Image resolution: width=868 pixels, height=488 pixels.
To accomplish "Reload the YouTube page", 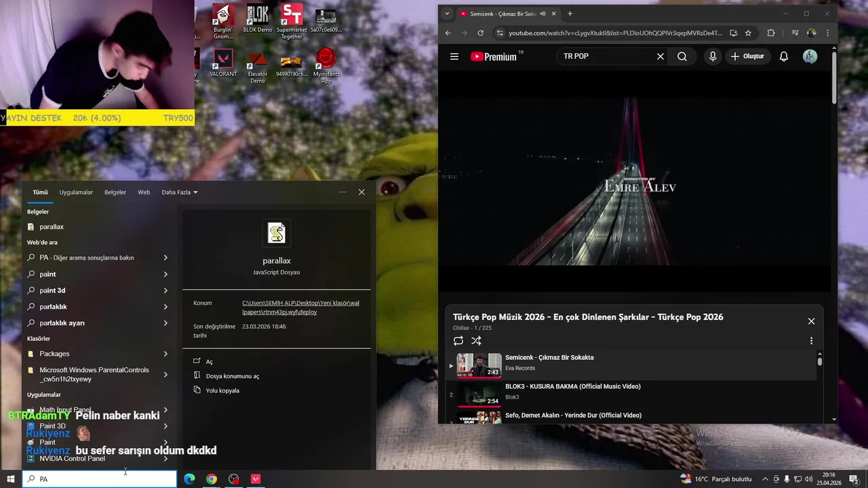I will point(481,33).
